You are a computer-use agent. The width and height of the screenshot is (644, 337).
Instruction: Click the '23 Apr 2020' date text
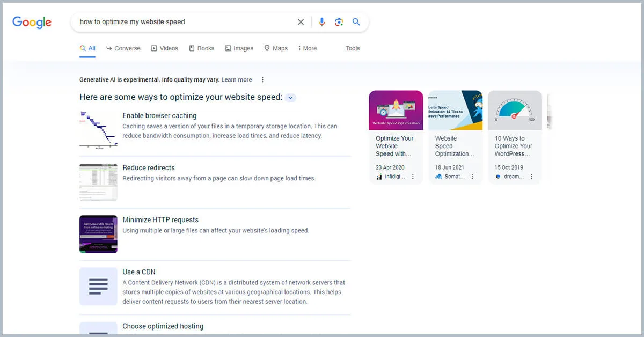click(x=391, y=167)
